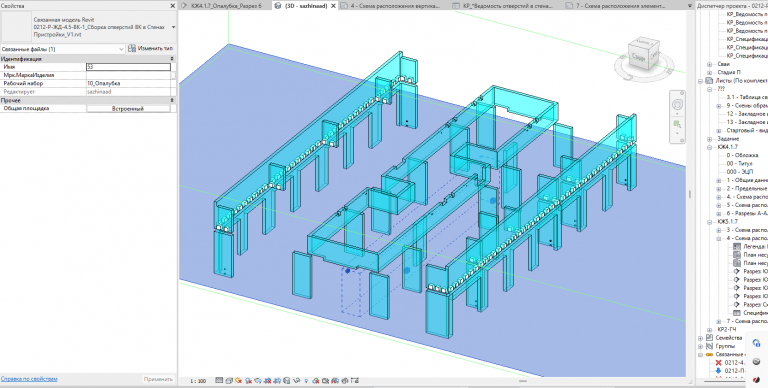Open the navigation wheel in navigation bar
The height and width of the screenshot is (388, 768).
point(677,105)
